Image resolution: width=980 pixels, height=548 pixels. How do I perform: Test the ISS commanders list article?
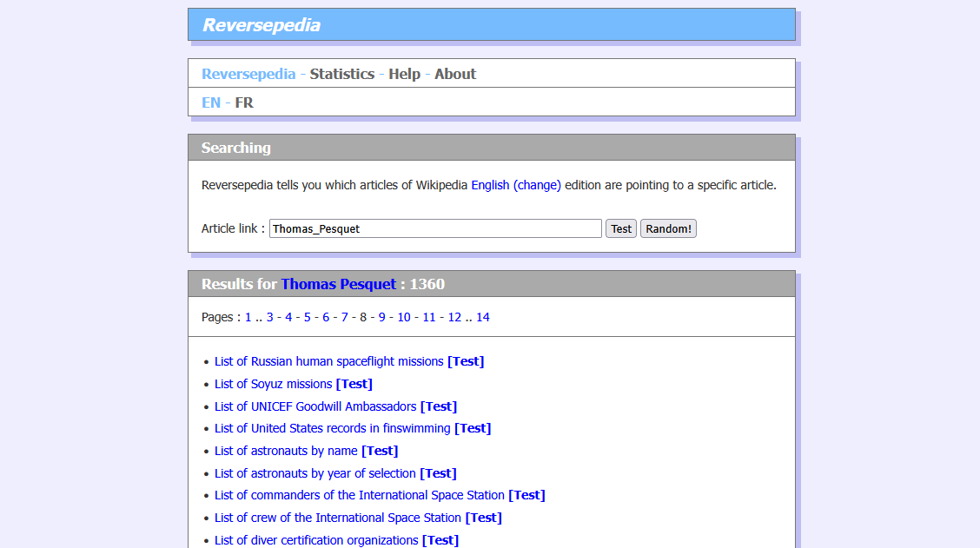point(526,495)
